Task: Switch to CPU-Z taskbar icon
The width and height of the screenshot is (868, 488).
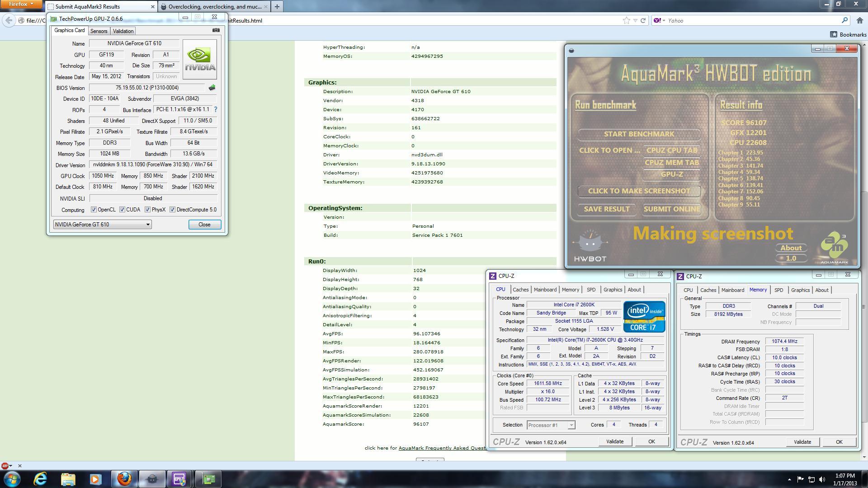Action: pos(179,479)
